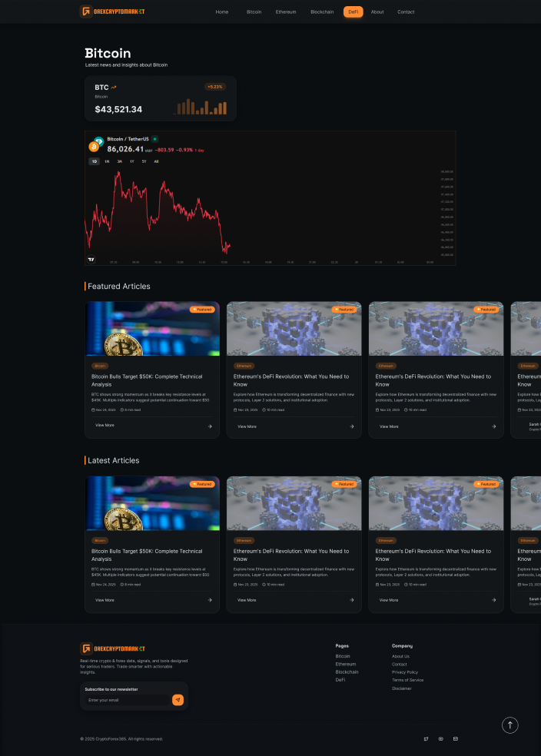This screenshot has width=541, height=756.
Task: Click View More on second Latest Ethereum card
Action: pyautogui.click(x=247, y=600)
